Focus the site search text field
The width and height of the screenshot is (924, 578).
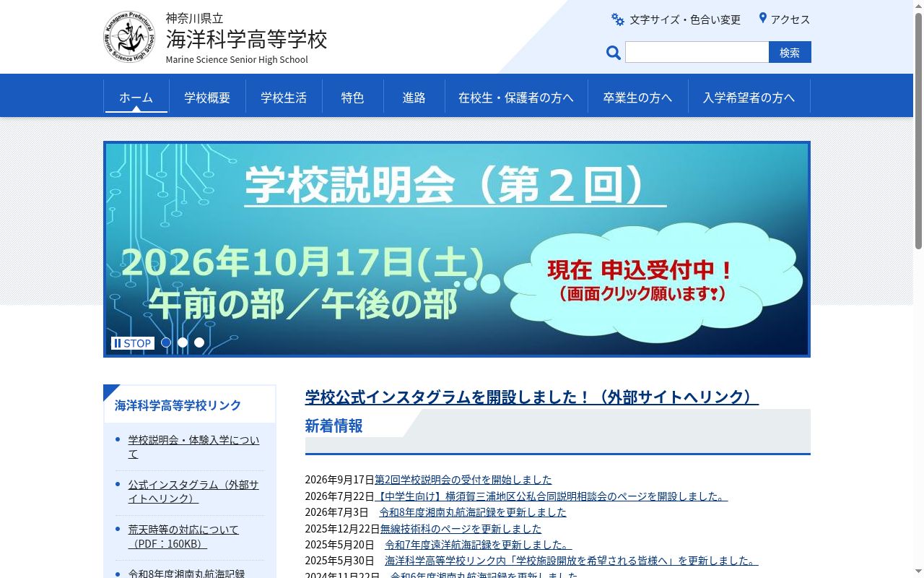(697, 52)
